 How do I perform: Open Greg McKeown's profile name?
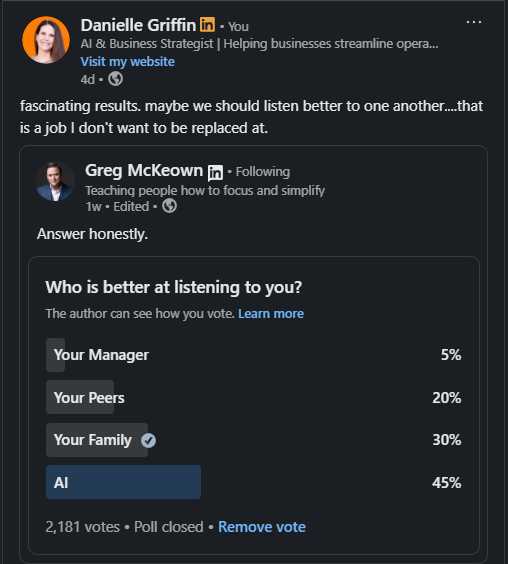(x=144, y=170)
